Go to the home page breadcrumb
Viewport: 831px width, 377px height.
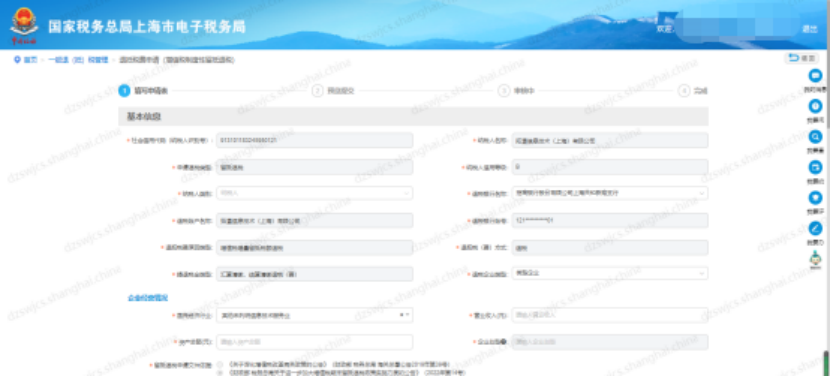click(30, 60)
